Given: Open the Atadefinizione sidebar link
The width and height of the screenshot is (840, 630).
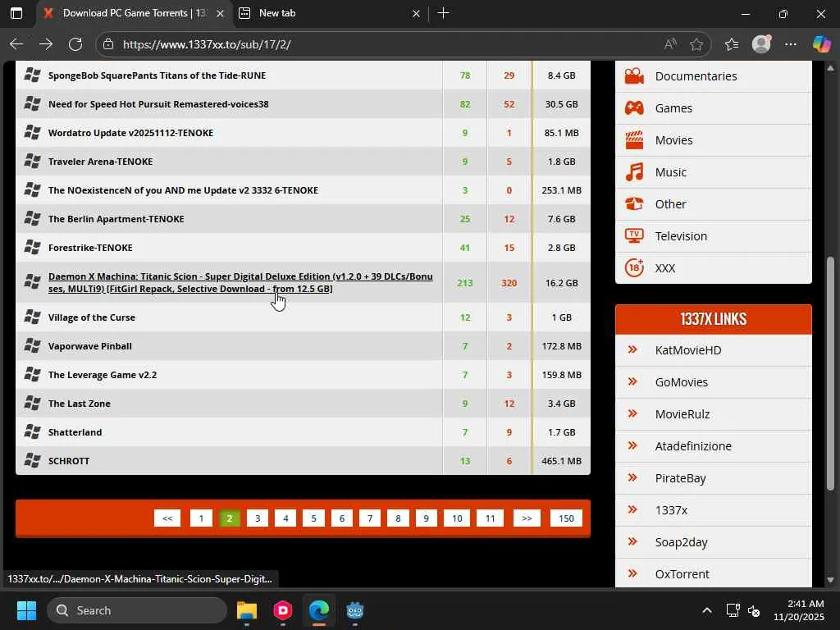Looking at the screenshot, I should (x=693, y=446).
